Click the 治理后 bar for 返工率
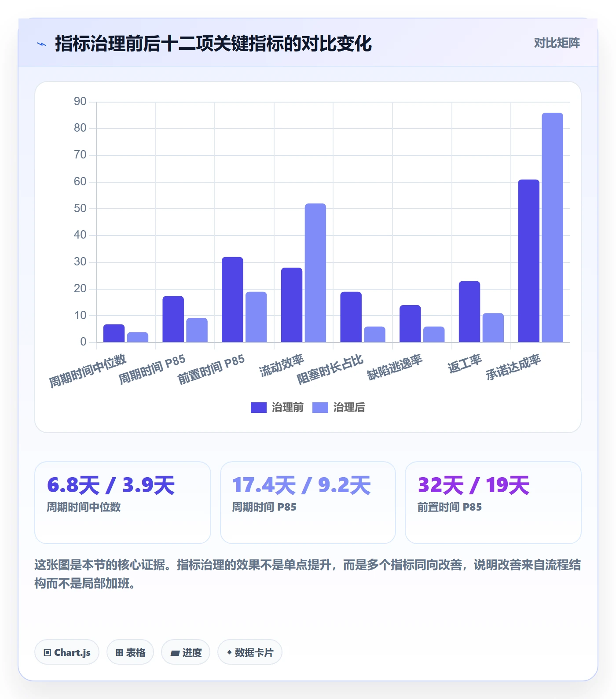Screen dimensions: 616x699 pos(493,328)
